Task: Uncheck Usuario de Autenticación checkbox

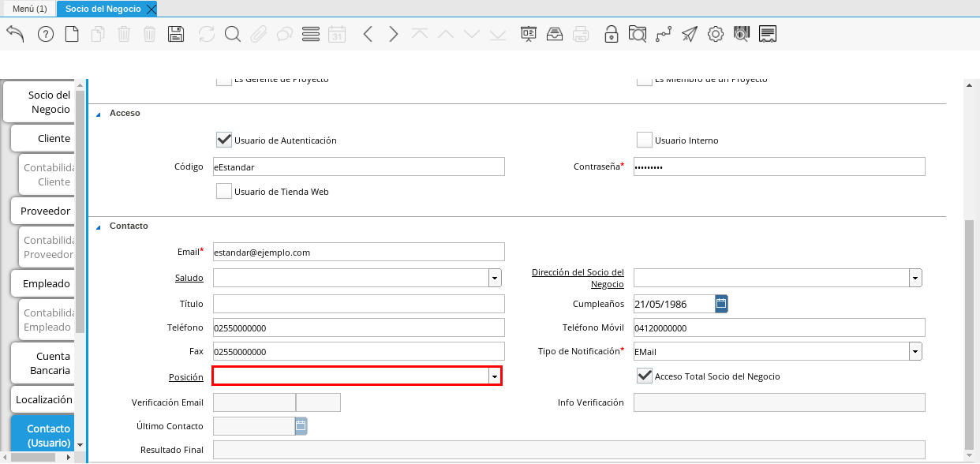Action: 224,140
